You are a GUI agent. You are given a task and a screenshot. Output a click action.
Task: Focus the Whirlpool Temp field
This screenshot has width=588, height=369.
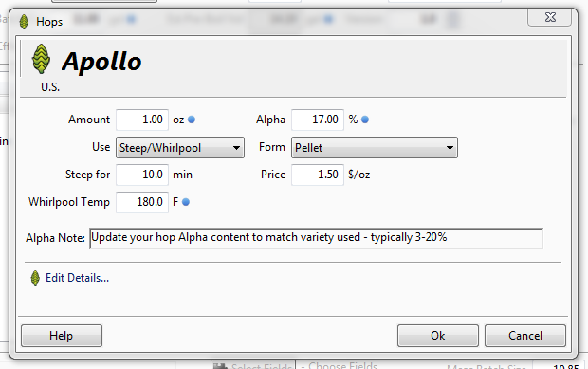click(142, 202)
